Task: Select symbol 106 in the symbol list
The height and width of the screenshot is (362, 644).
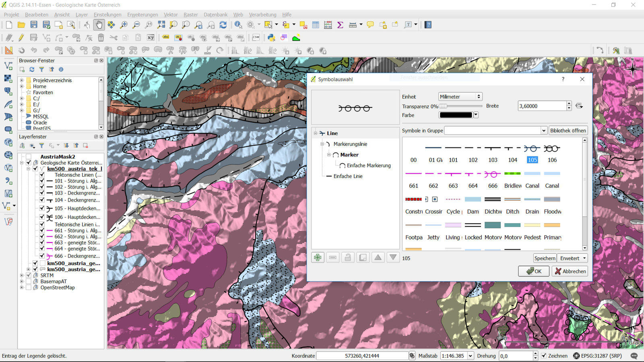Action: tap(552, 153)
